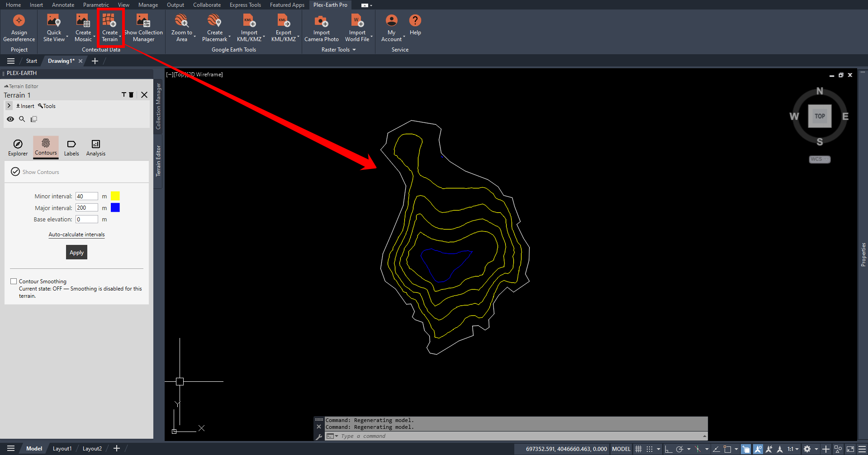Expand the terrain chevron next to Insert
Screen dimensions: 868x455
point(9,106)
